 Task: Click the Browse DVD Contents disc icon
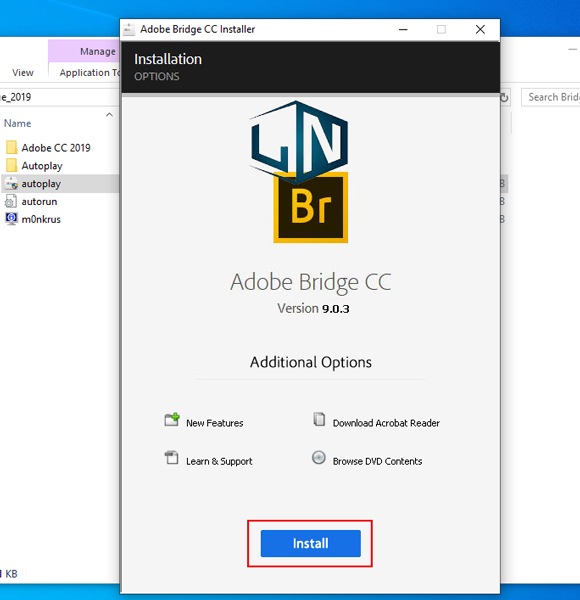click(319, 457)
